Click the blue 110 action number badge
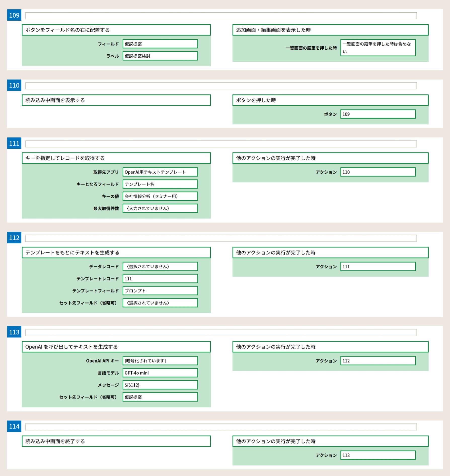This screenshot has height=476, width=450. pyautogui.click(x=14, y=85)
